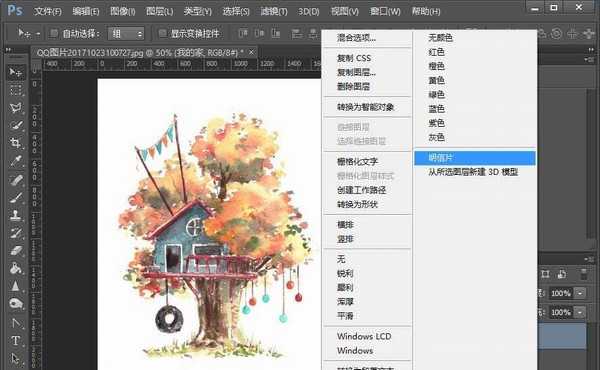Click the Move tool icon in options bar
This screenshot has width=600, height=370.
24,34
